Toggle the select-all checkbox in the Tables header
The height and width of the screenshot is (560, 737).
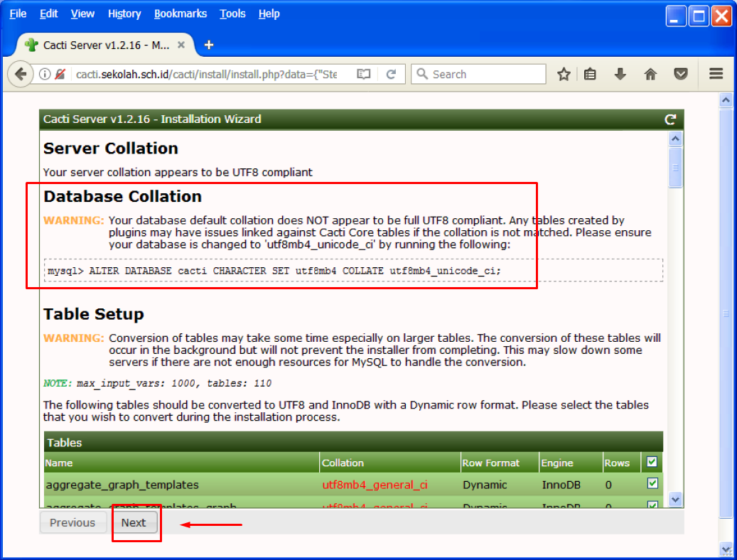tap(652, 462)
